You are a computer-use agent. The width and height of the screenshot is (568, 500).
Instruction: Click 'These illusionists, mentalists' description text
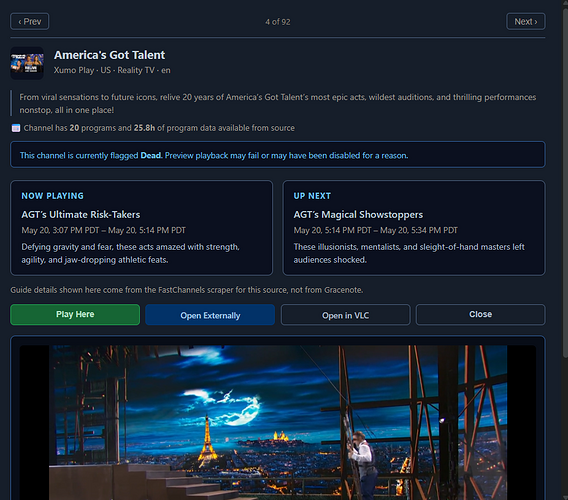click(x=409, y=253)
